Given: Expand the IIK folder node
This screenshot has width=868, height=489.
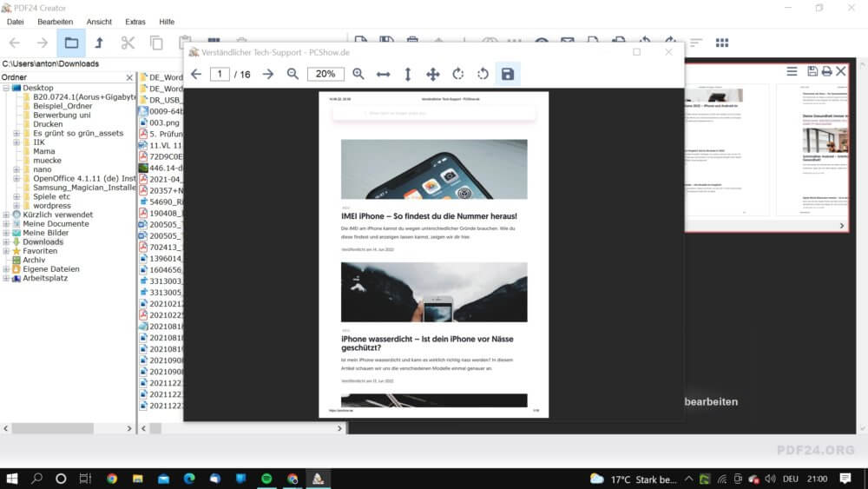Looking at the screenshot, I should [16, 142].
